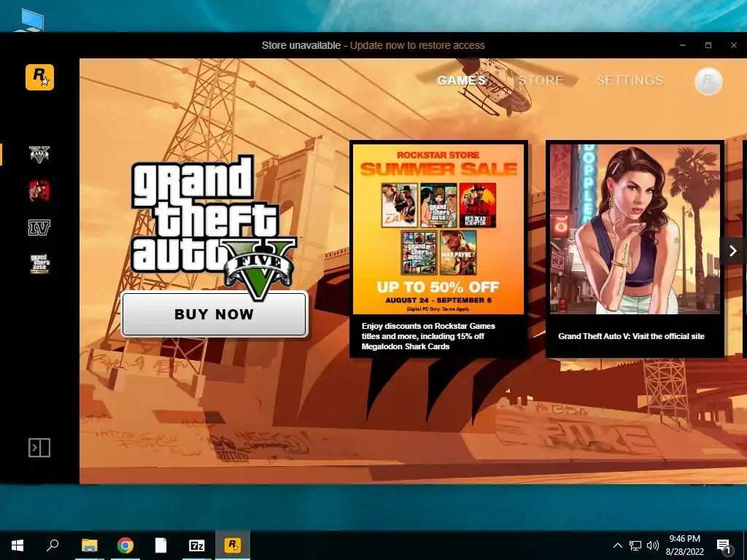Click 'Enjoy discounts on Rockstar Games' caption
The image size is (747, 560).
(429, 336)
